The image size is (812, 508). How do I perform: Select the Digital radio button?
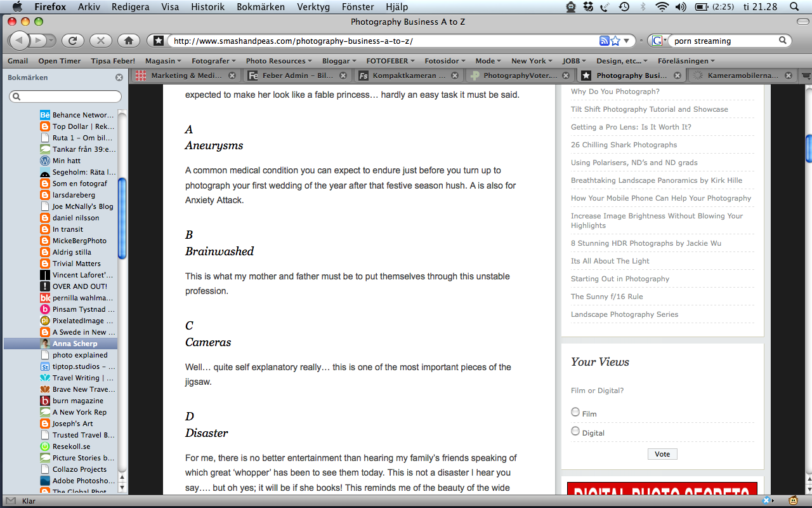coord(575,431)
